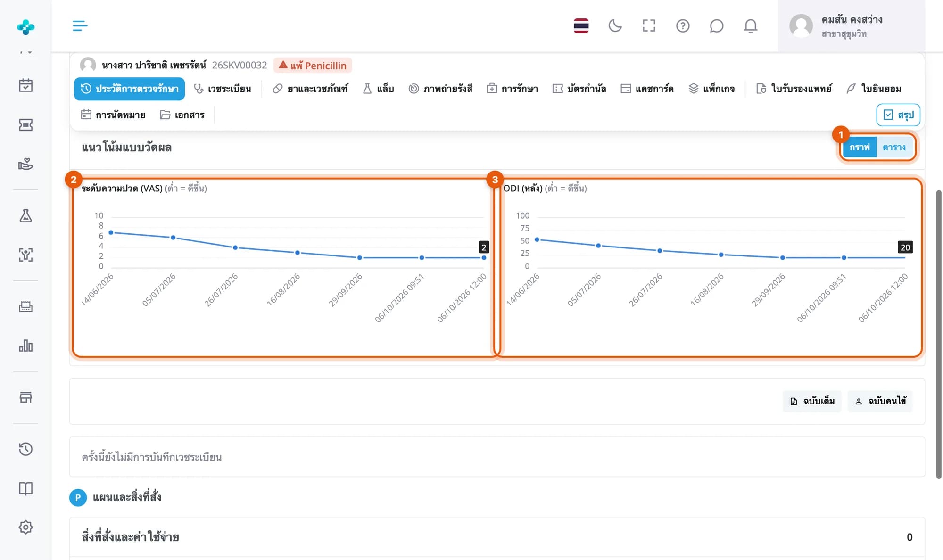Viewport: 943px width, 560px height.
Task: Click the Thai flag language icon
Action: [581, 25]
